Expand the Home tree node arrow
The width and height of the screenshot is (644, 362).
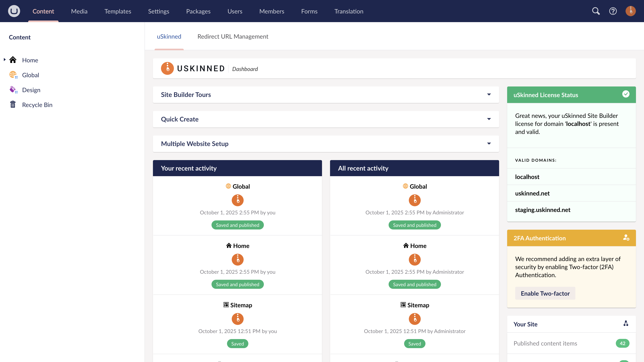[4, 60]
